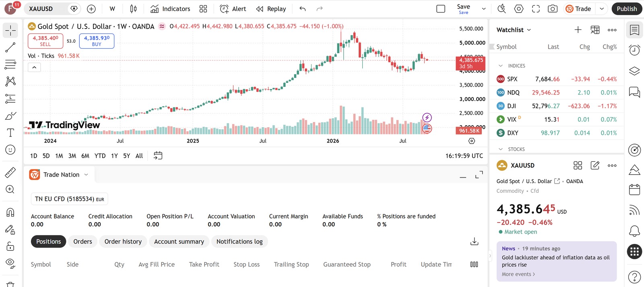
Task: Open positions table column settings icon
Action: (x=474, y=264)
